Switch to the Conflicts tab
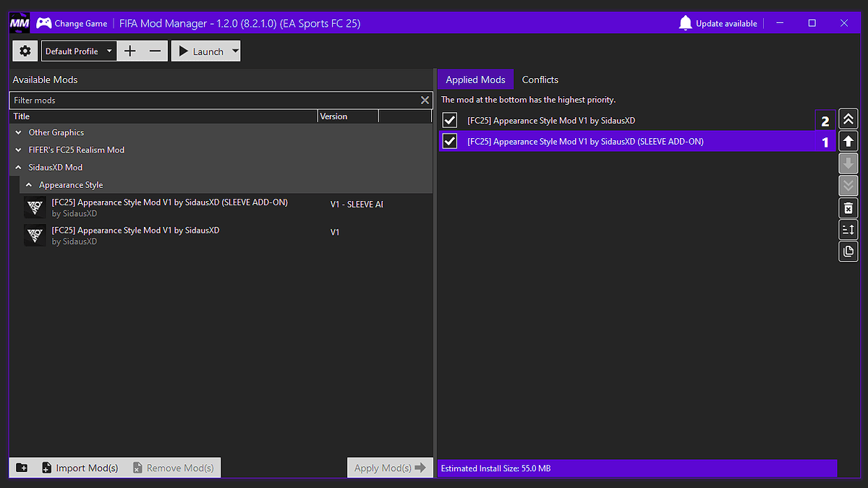This screenshot has width=868, height=488. (540, 80)
